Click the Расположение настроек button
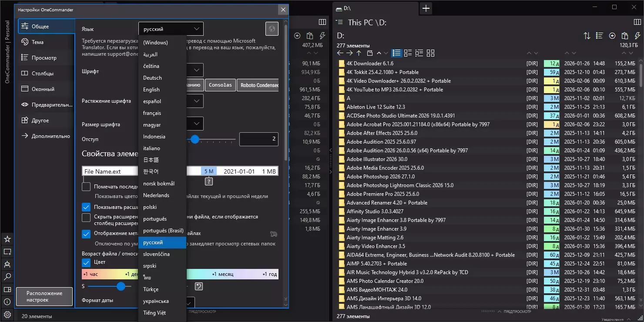Screen dimensions: 644x322 (44, 296)
